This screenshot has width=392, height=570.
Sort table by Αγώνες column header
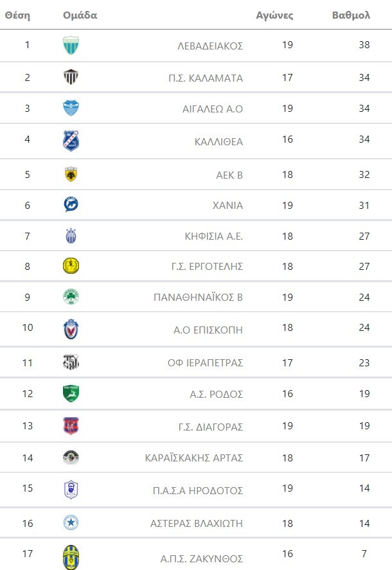274,15
